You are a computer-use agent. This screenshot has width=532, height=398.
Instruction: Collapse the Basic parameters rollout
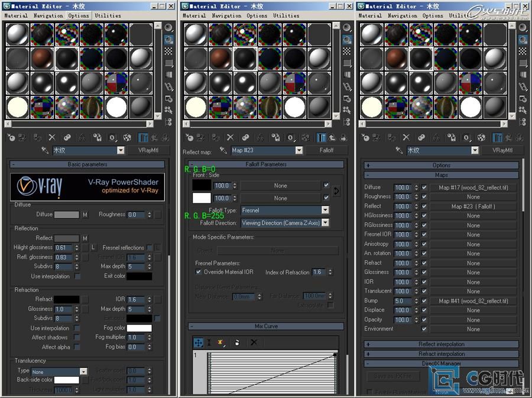(87, 164)
